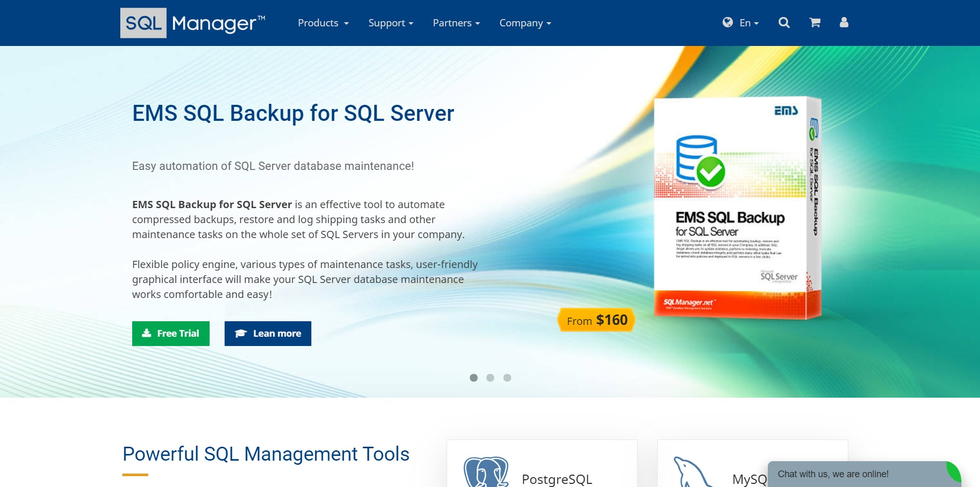Image resolution: width=980 pixels, height=487 pixels.
Task: Select the third carousel slide dot
Action: tap(507, 378)
